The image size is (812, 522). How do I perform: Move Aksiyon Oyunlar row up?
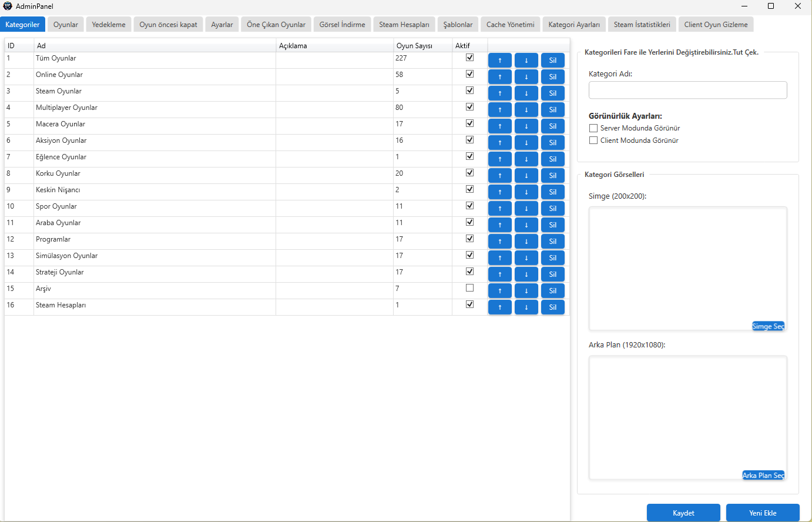click(500, 142)
